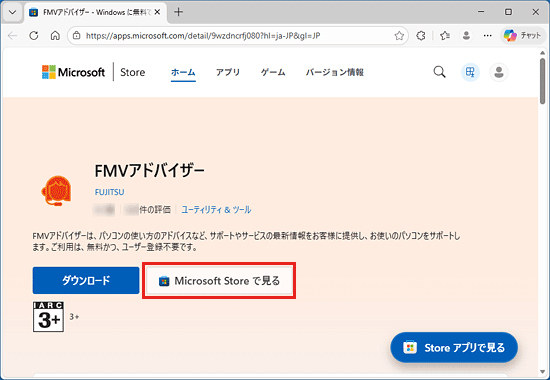The height and width of the screenshot is (380, 550).
Task: Open Store search magnifier icon
Action: point(439,72)
